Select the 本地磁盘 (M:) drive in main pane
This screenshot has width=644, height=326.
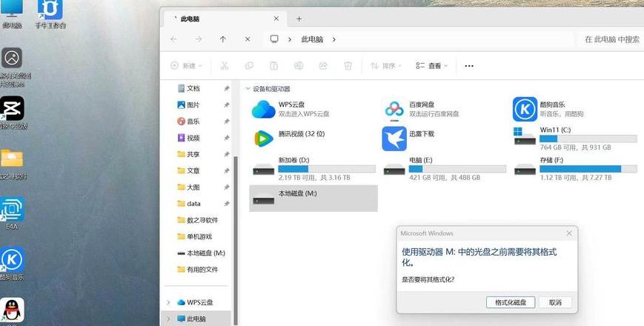[313, 199]
